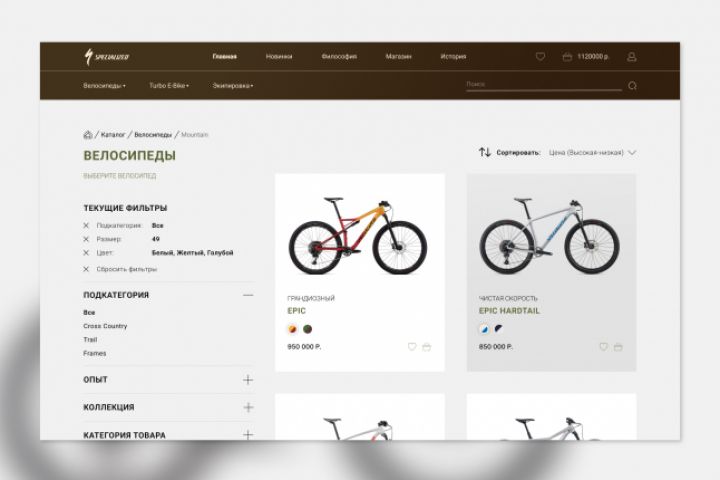
Task: Select the green color swatch for EPIC
Action: (x=307, y=329)
